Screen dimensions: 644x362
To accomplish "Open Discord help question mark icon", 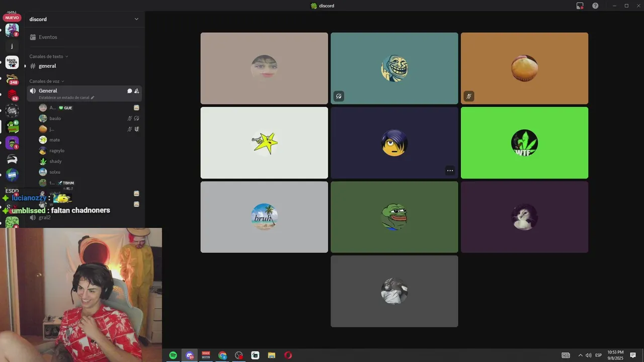I will [595, 6].
